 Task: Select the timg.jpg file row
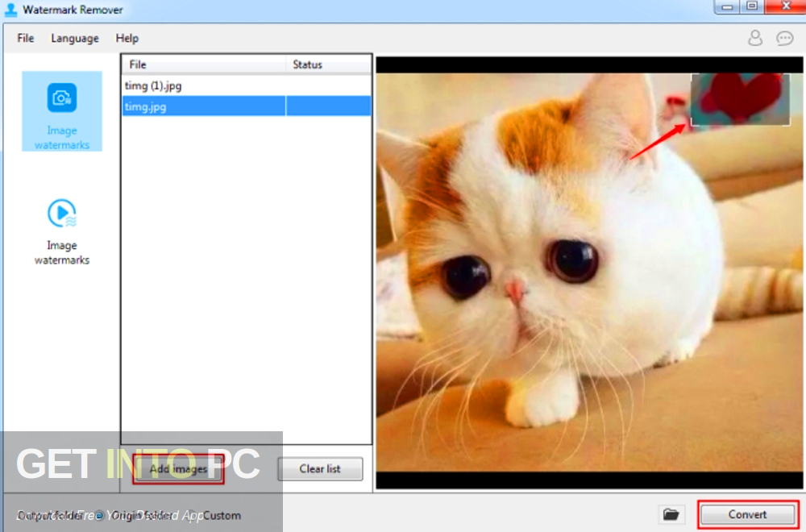coord(246,106)
